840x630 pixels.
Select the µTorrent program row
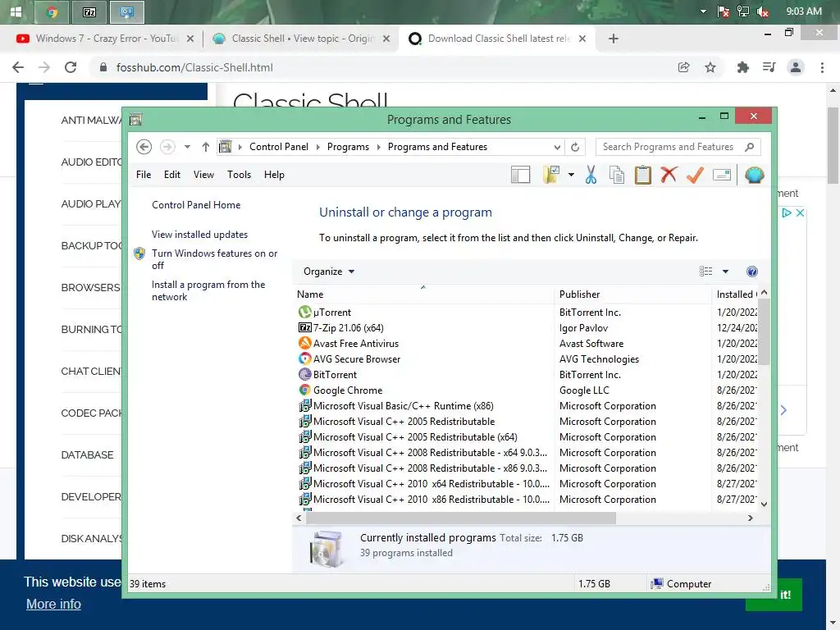[x=527, y=313]
